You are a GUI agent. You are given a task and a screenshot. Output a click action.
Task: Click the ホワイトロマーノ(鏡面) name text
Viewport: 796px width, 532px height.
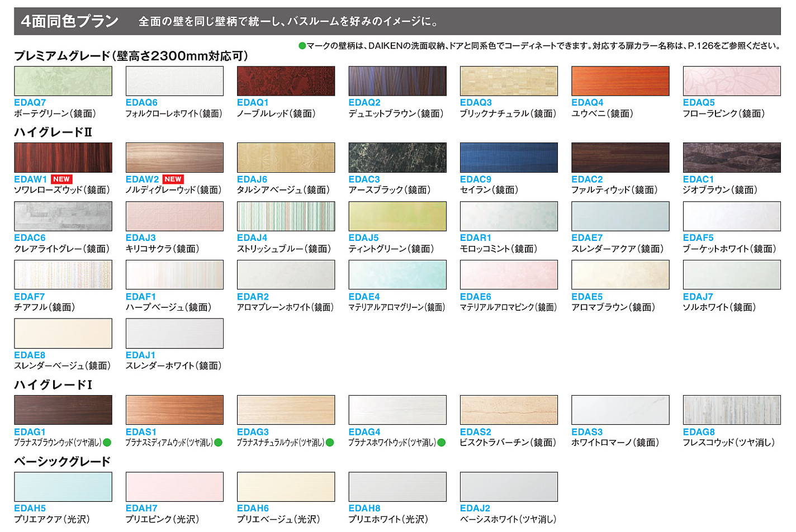coord(615,443)
